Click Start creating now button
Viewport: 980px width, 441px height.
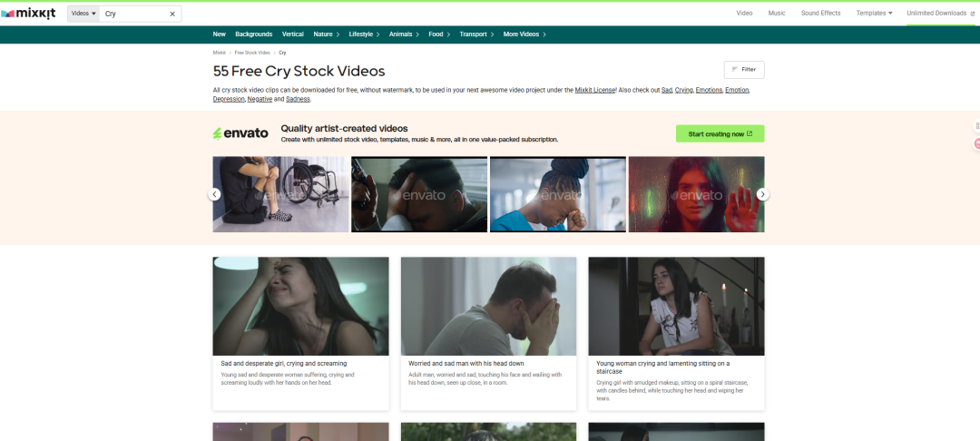(x=720, y=133)
